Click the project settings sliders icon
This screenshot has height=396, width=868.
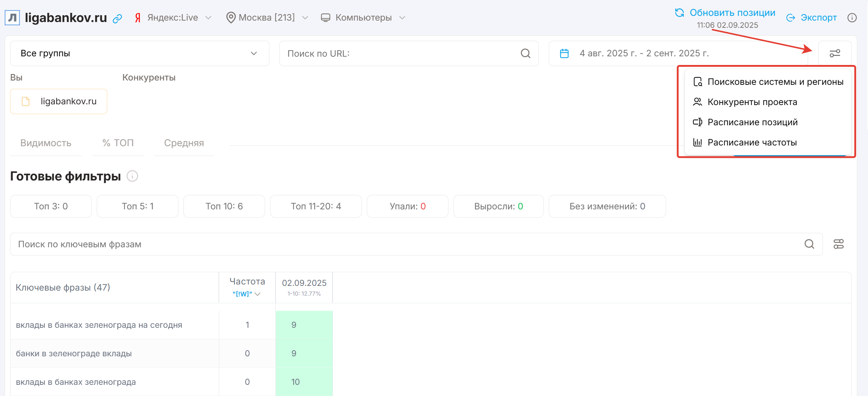835,53
